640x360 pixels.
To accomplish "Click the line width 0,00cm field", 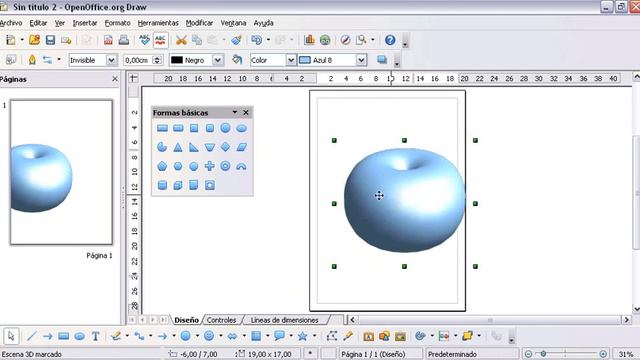I will pos(138,60).
